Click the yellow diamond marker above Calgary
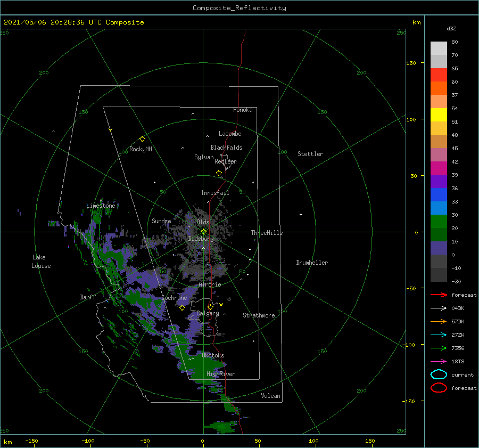The width and height of the screenshot is (479, 448). pos(210,307)
